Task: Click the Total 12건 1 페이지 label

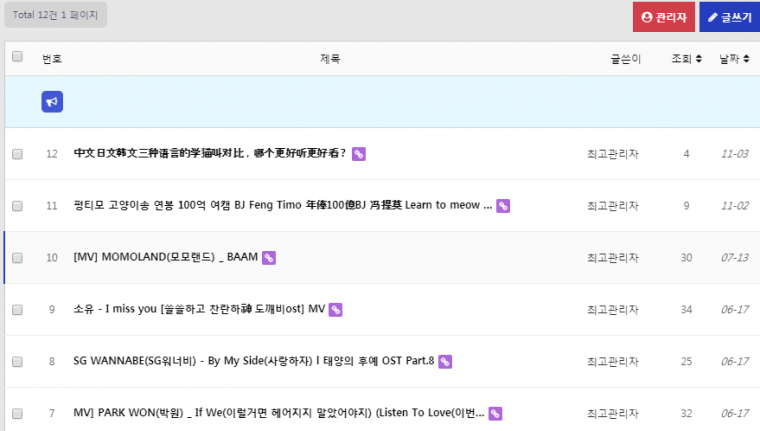Action: [x=55, y=15]
